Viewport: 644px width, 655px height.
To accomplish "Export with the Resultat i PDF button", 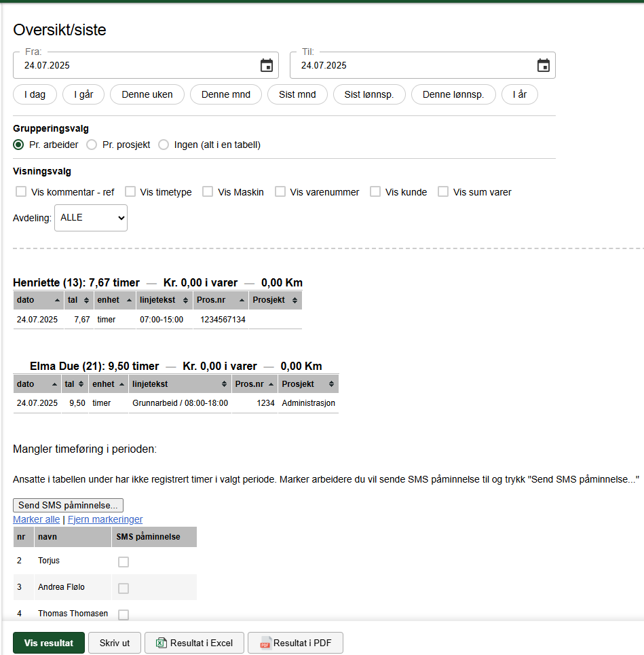I will coord(295,643).
